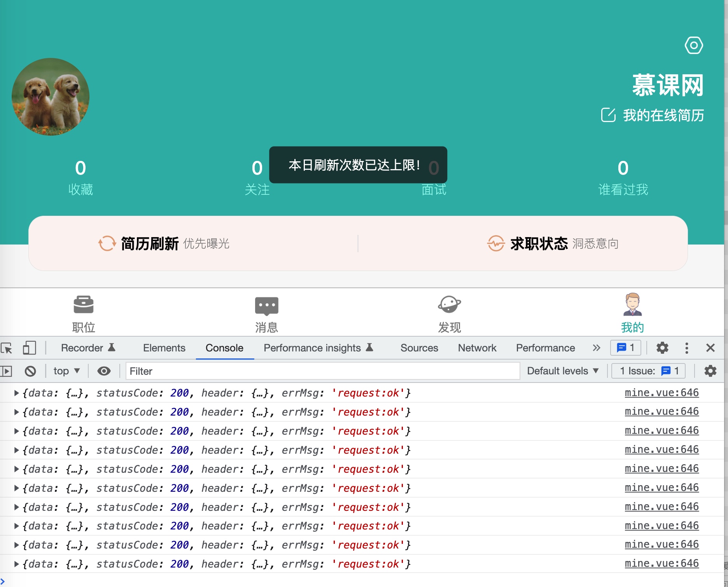The height and width of the screenshot is (587, 728).
Task: Expand last console log object
Action: pyautogui.click(x=16, y=564)
